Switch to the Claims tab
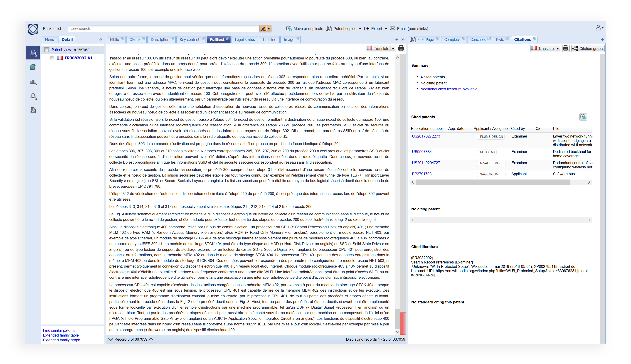The height and width of the screenshot is (364, 631). (x=135, y=39)
